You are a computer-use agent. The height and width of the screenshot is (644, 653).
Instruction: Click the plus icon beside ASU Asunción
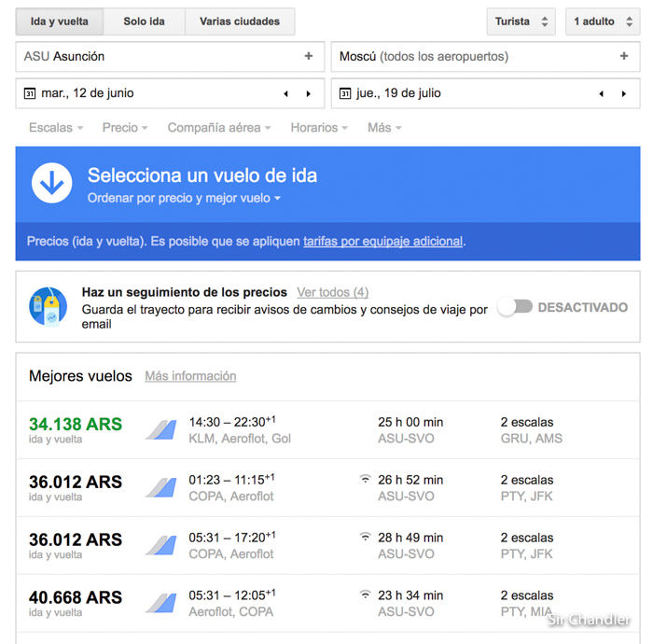click(309, 56)
